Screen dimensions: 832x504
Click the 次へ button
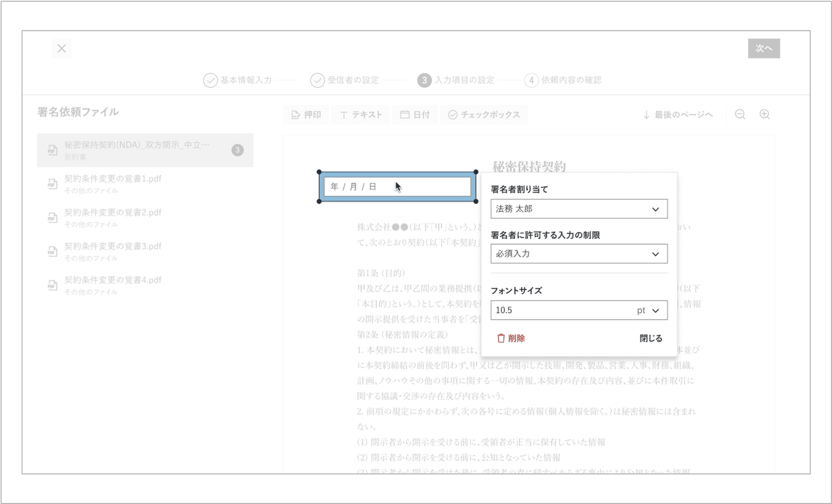(763, 48)
